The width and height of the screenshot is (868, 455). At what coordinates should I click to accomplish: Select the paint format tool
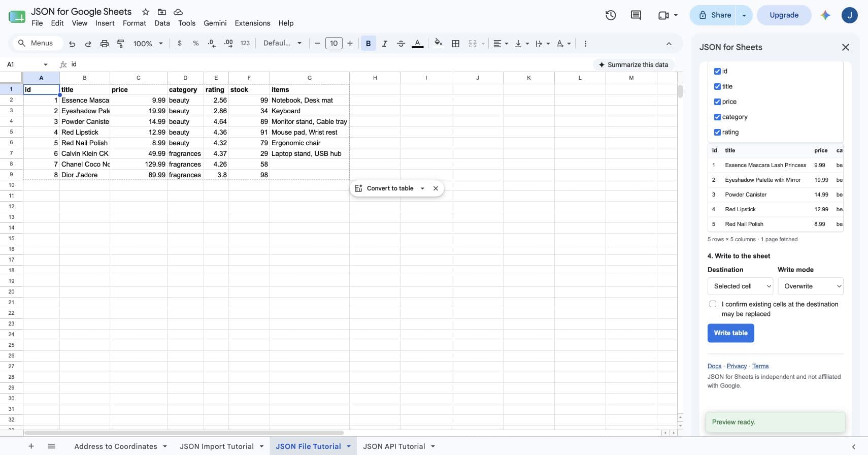(120, 44)
